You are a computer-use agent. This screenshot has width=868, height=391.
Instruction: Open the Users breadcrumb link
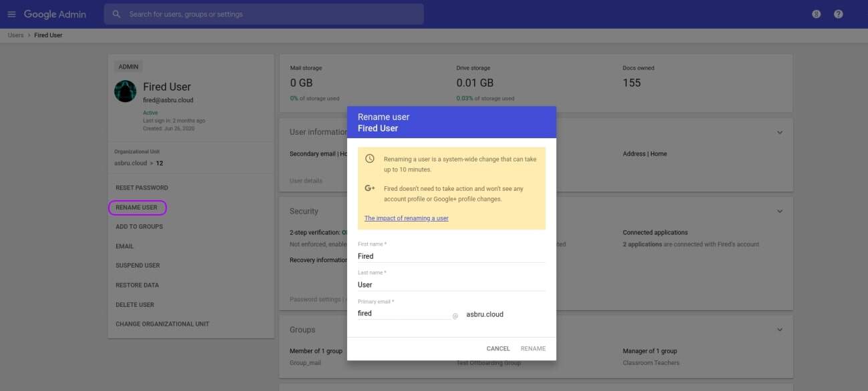(x=15, y=35)
